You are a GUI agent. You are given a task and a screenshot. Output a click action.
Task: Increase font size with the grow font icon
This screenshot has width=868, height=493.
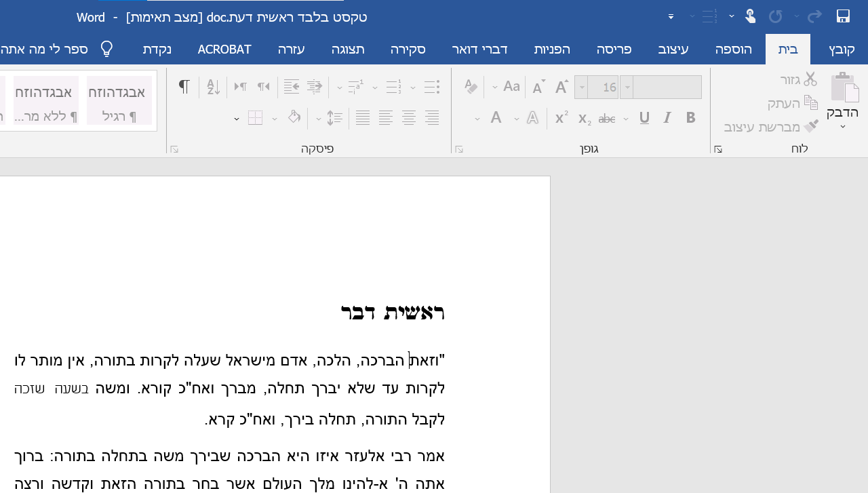561,87
